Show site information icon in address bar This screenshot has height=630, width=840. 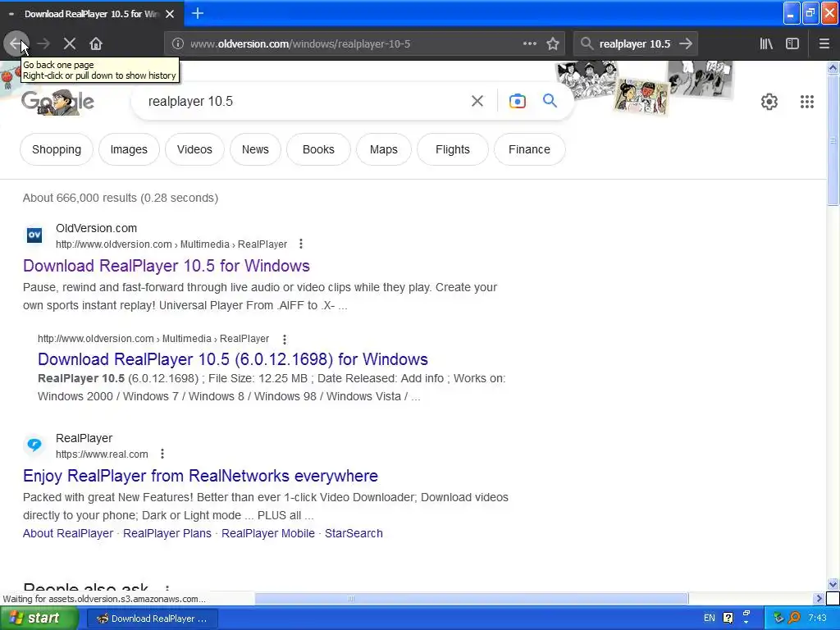(x=178, y=44)
